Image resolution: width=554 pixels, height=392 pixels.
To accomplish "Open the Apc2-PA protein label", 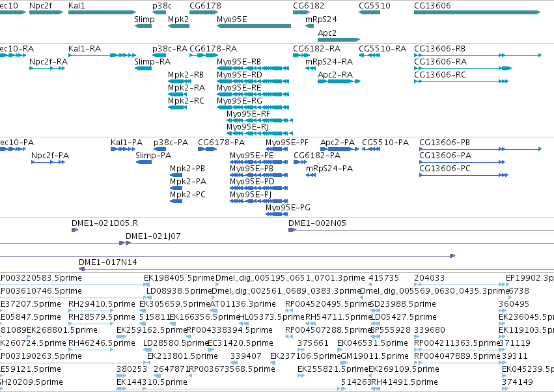I will point(337,143).
